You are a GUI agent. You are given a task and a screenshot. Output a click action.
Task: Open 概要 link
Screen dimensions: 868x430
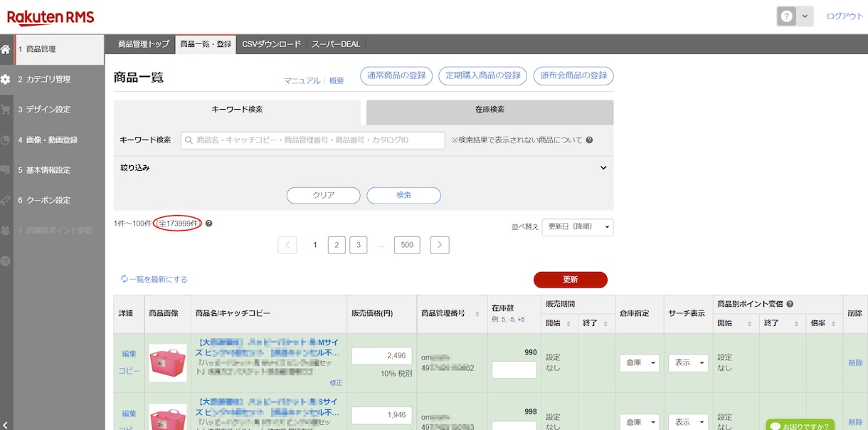[337, 81]
